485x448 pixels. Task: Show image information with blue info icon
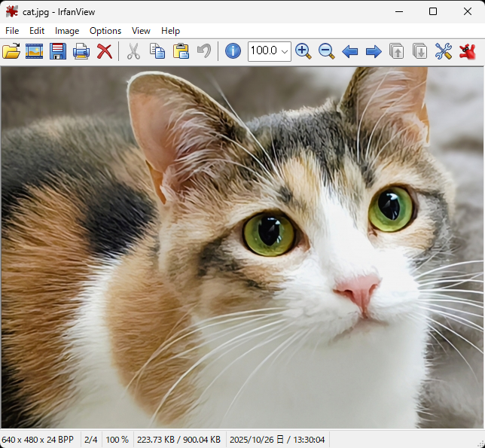coord(233,51)
